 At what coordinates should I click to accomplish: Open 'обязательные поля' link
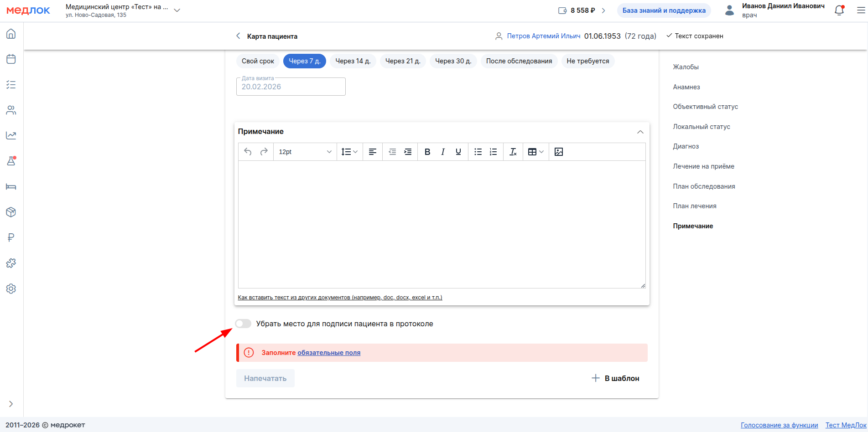[328, 353]
